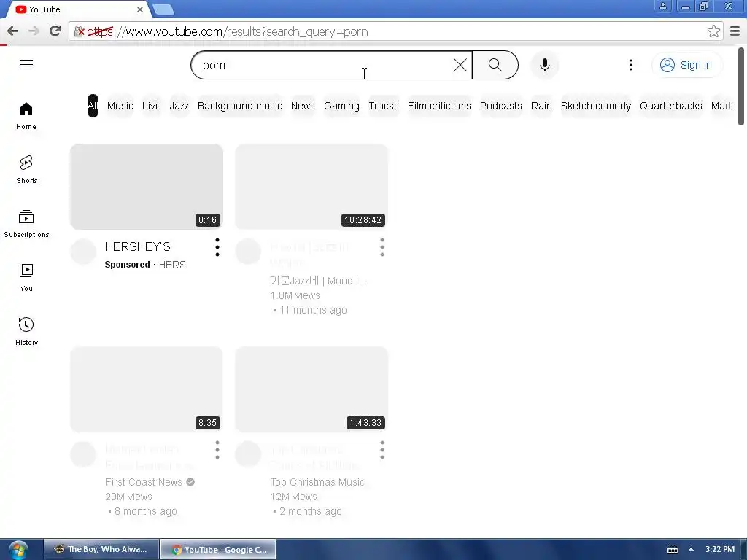Viewport: 747px width, 560px height.
Task: Click YouTube - Google Chrome taskbar button
Action: click(x=218, y=549)
